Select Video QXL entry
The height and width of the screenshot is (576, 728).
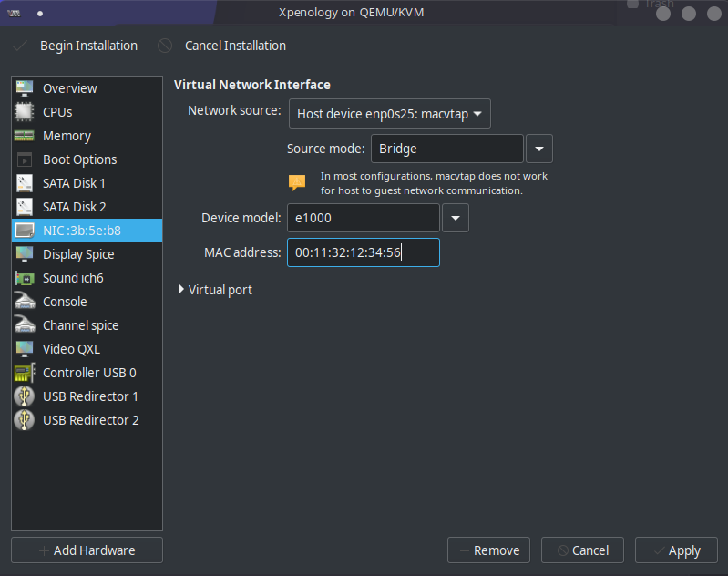pyautogui.click(x=87, y=349)
